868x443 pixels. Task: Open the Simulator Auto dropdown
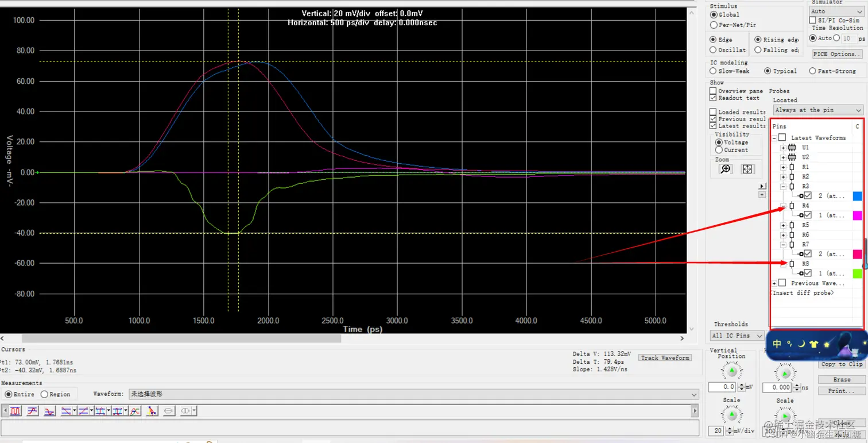[x=837, y=11]
